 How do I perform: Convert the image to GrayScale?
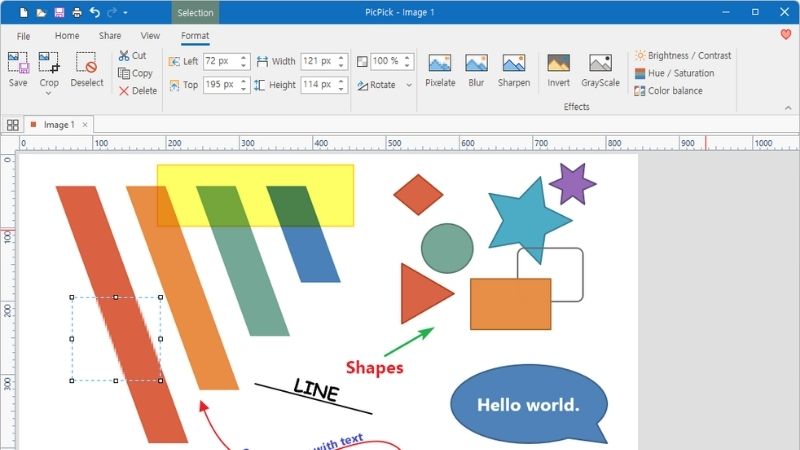point(600,70)
